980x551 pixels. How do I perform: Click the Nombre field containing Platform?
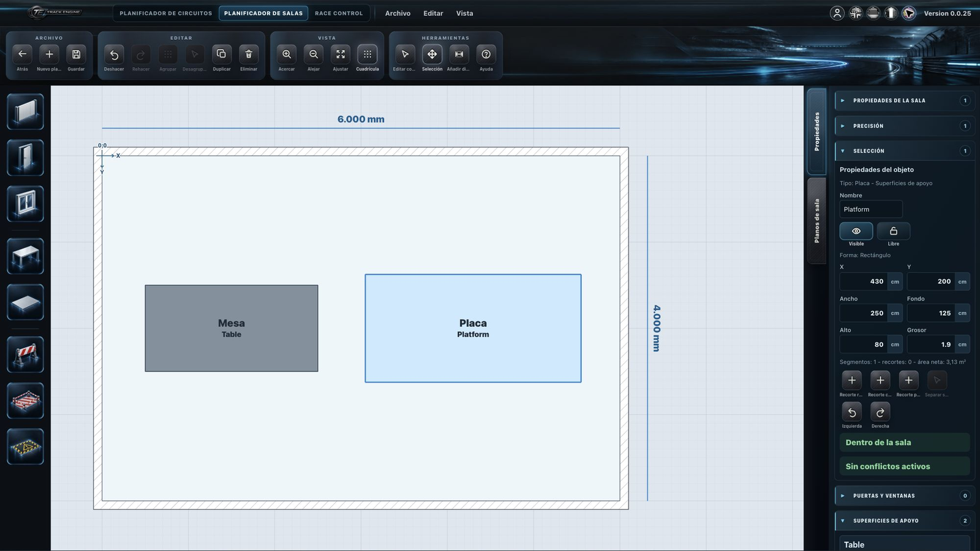click(x=871, y=209)
